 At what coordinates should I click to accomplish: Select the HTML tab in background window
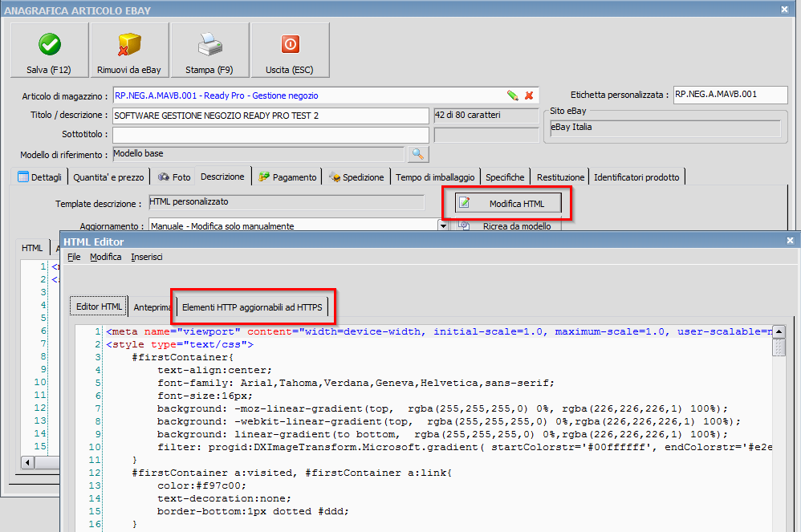[x=31, y=248]
